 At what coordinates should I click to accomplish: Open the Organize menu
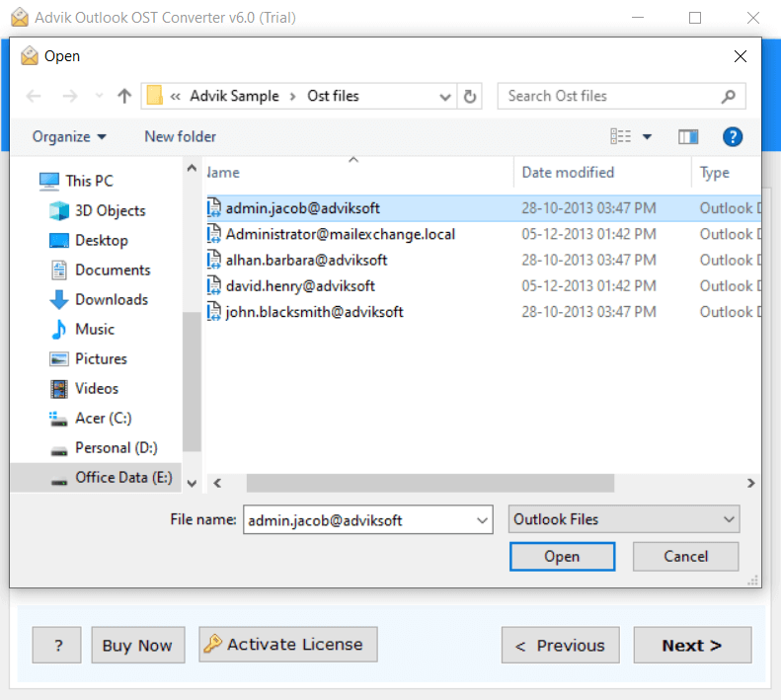69,136
